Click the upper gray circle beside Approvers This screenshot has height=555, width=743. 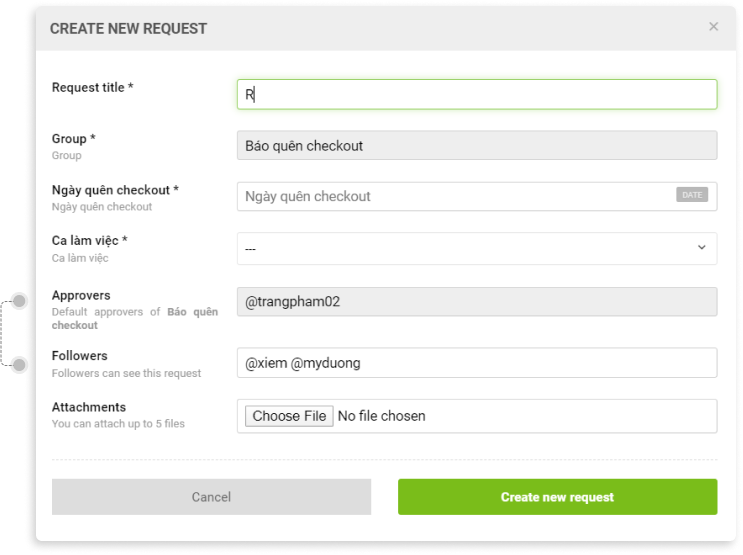tap(19, 301)
